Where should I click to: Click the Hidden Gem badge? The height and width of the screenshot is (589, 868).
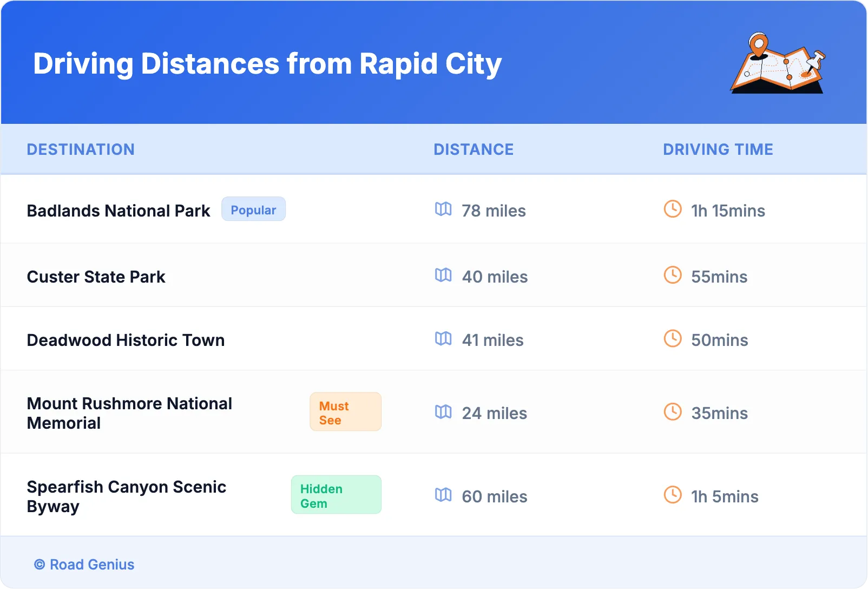point(336,495)
